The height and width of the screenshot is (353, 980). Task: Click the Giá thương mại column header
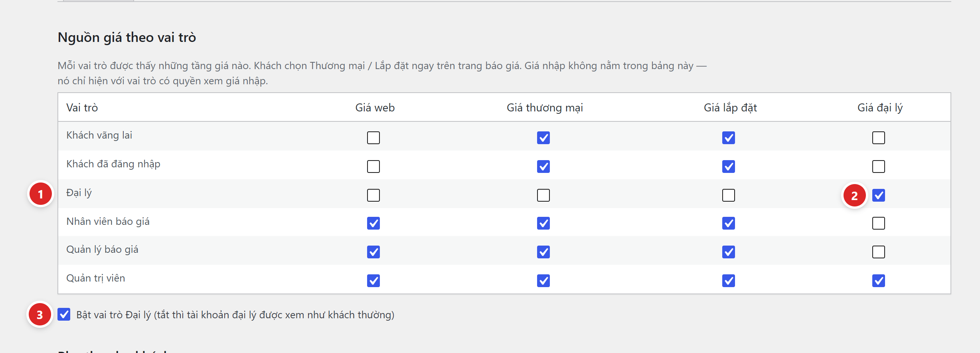[x=545, y=108]
